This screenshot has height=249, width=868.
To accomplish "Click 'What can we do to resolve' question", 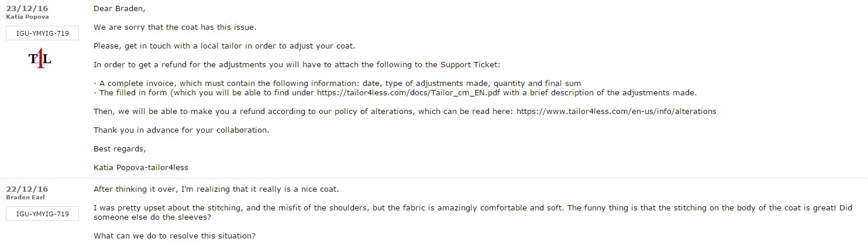I will 174,236.
